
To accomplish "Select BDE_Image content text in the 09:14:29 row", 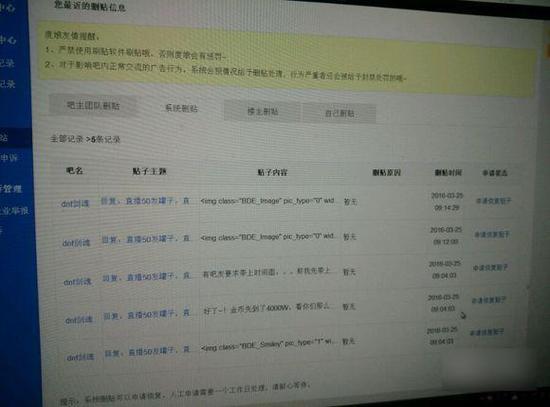I will pos(267,201).
